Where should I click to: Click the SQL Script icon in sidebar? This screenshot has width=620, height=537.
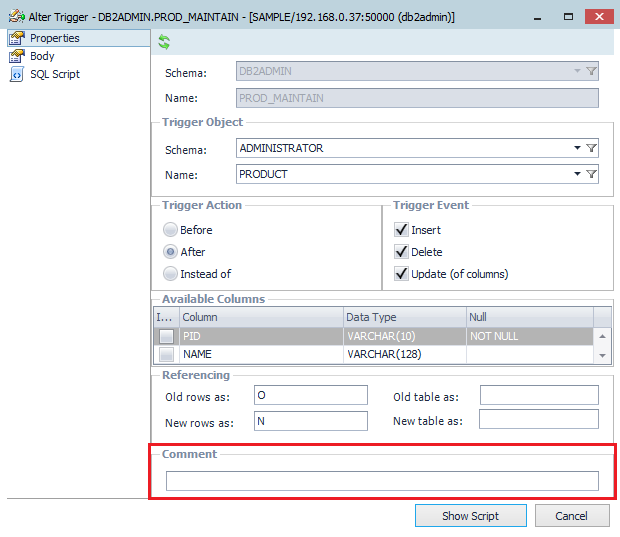pos(16,74)
